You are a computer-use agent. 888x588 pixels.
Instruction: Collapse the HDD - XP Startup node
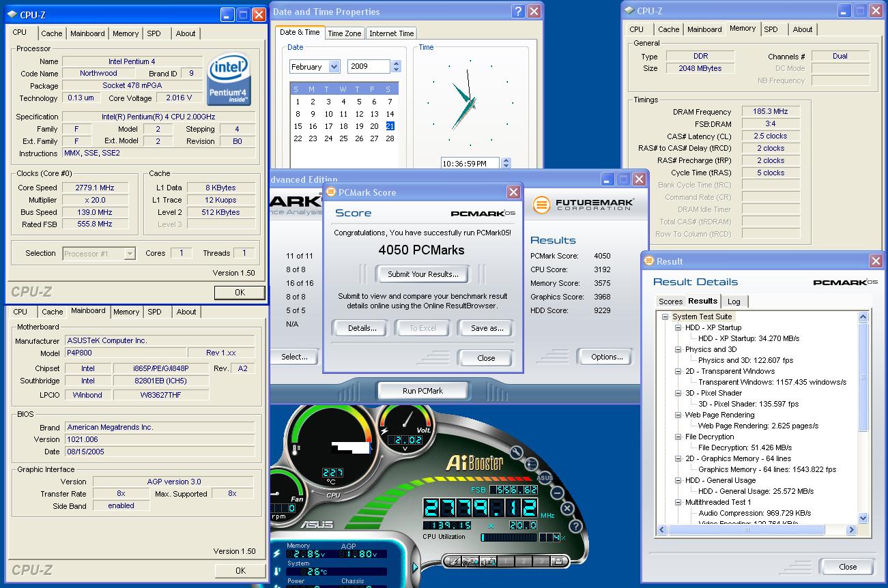(x=678, y=327)
